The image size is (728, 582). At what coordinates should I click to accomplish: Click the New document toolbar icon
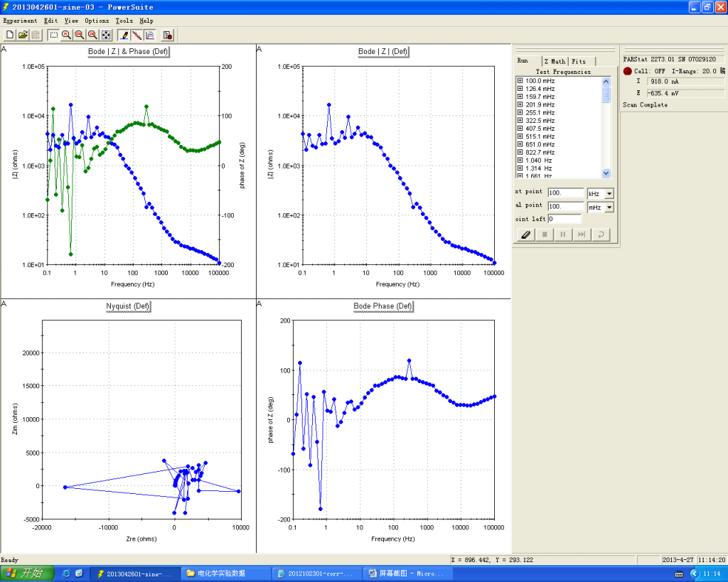point(10,35)
